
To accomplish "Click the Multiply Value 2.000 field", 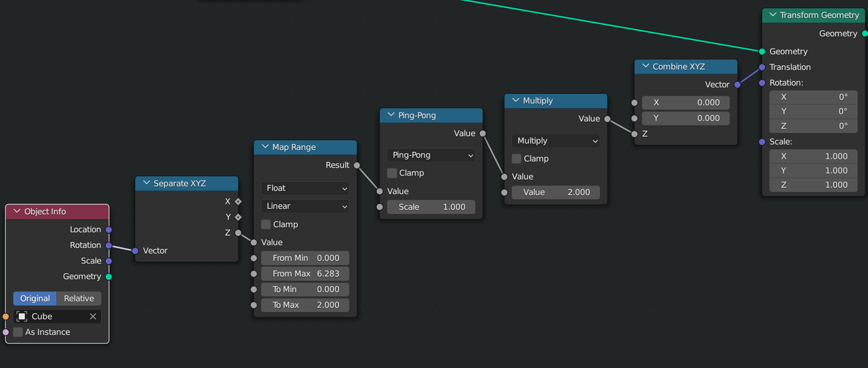I will (556, 192).
